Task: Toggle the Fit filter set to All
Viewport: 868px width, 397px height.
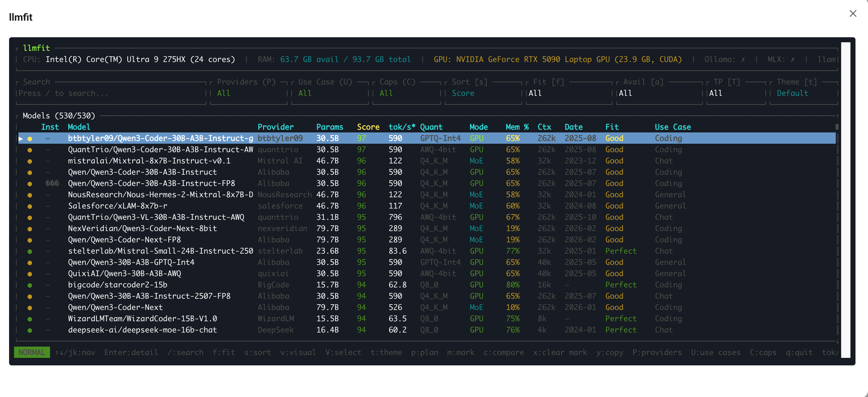Action: click(x=535, y=93)
